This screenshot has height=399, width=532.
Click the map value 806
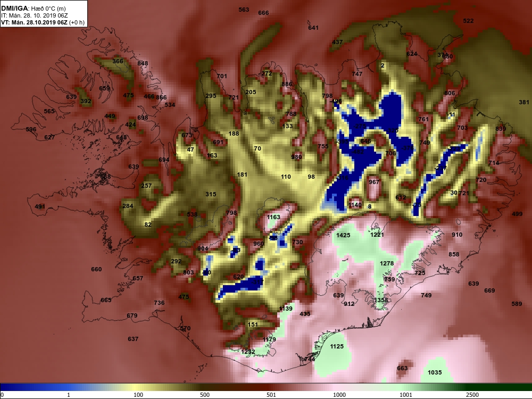[450, 93]
